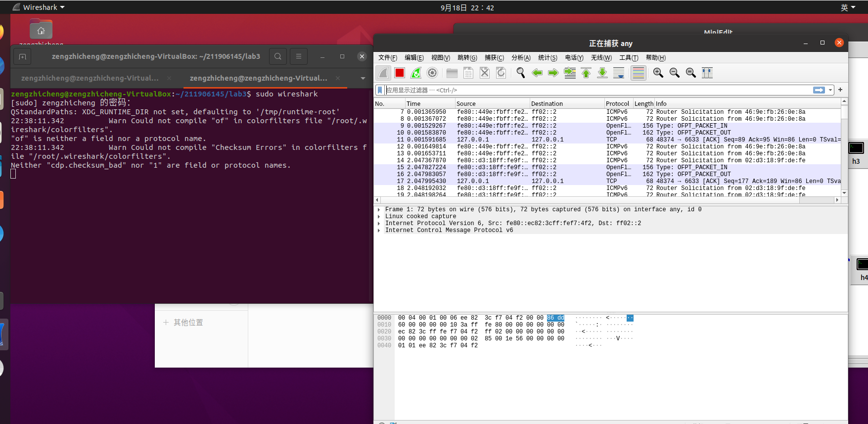This screenshot has width=868, height=424.
Task: Click the display filter bookmark icon
Action: click(x=380, y=90)
